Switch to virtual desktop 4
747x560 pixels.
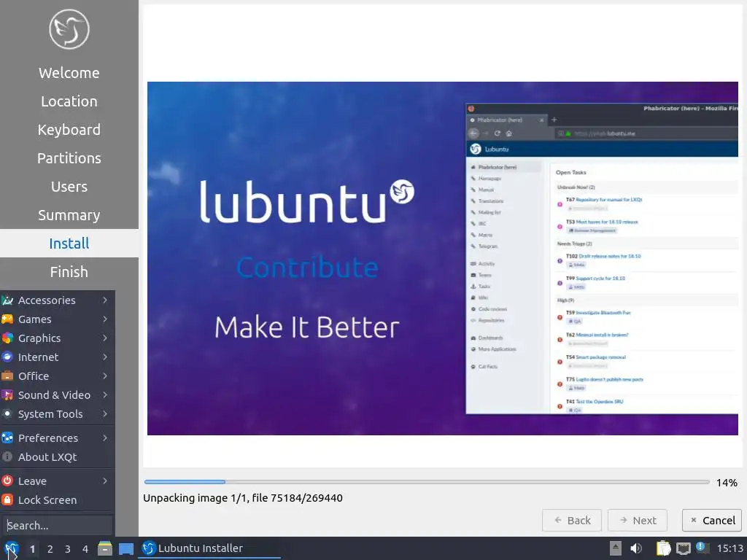(x=85, y=549)
